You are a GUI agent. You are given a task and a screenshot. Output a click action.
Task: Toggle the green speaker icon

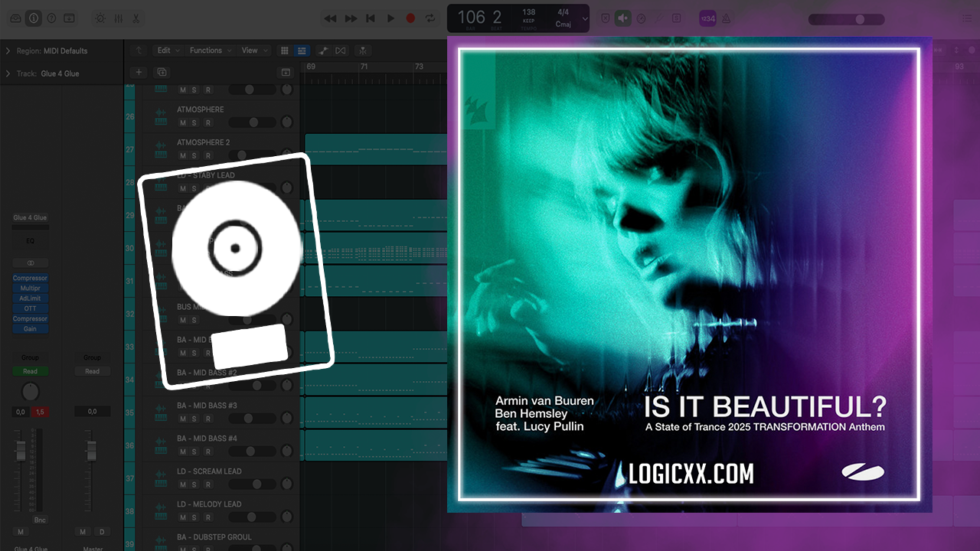[x=623, y=18]
